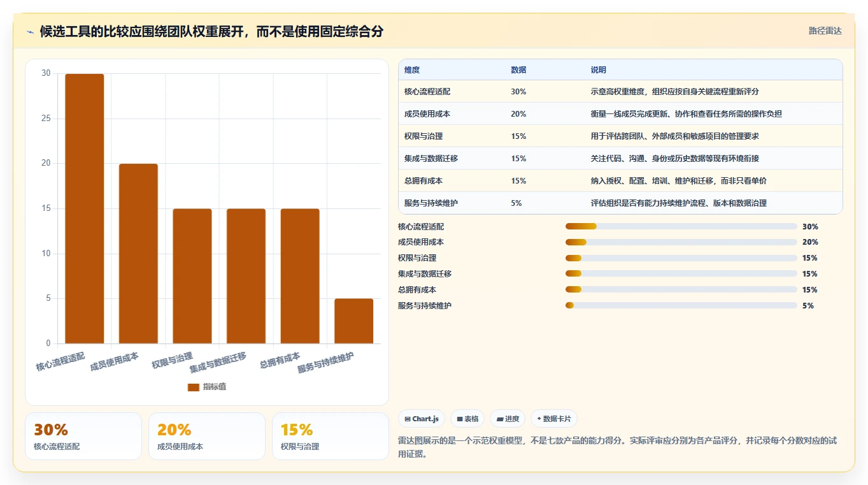Click the 说明 column header in the table
This screenshot has width=868, height=485.
[599, 70]
